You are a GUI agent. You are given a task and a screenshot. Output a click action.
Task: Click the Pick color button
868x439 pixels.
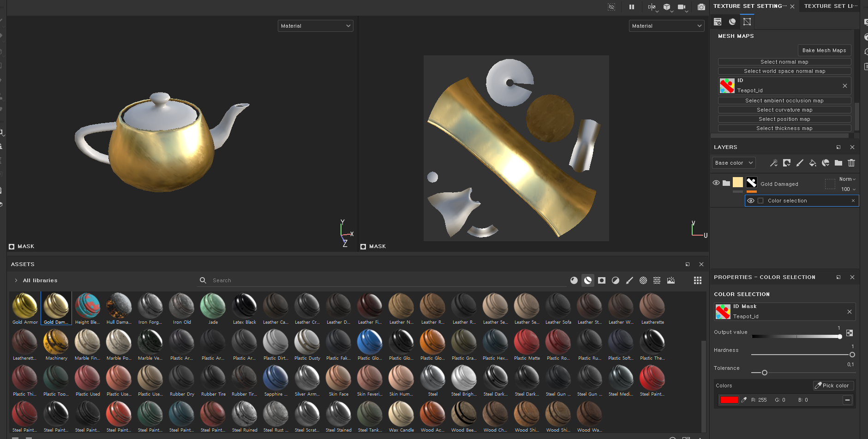[833, 386]
